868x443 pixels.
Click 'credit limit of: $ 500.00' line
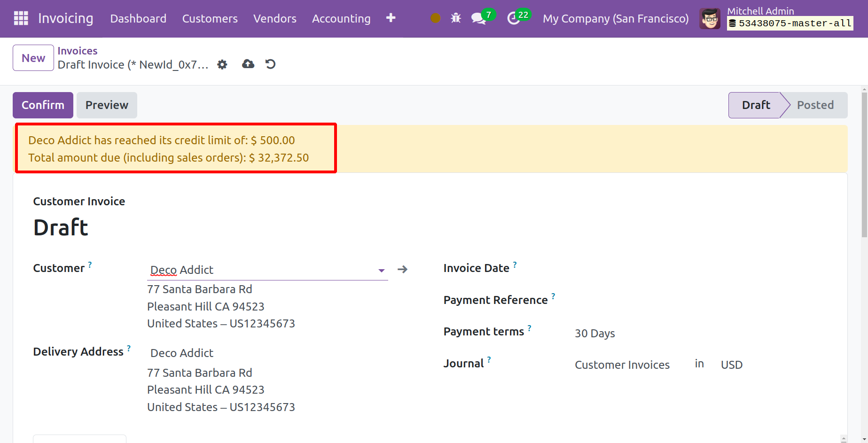162,140
